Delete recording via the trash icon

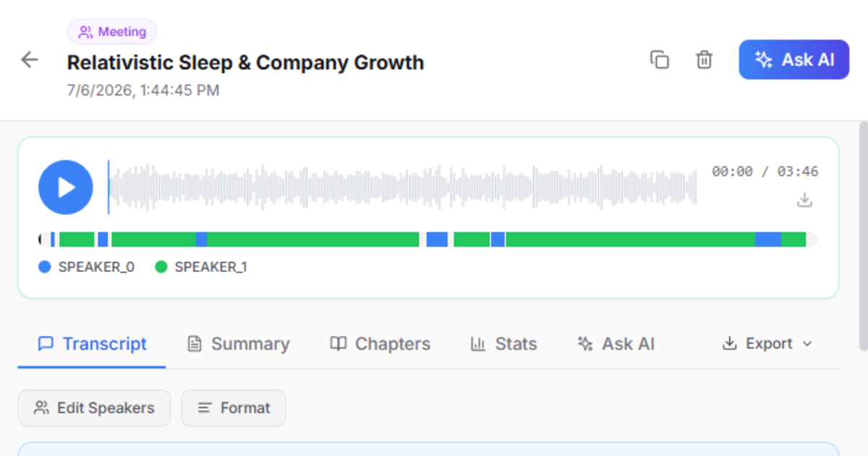tap(704, 59)
